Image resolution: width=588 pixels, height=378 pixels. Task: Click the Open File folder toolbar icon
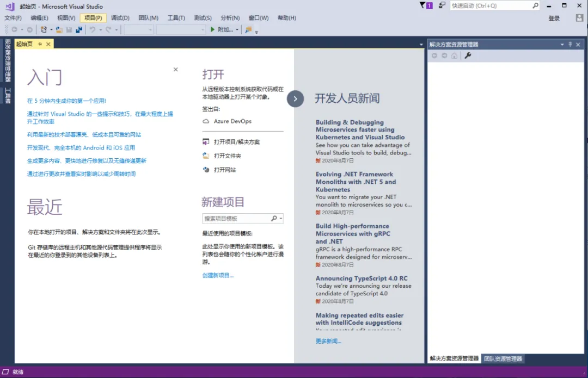(59, 29)
